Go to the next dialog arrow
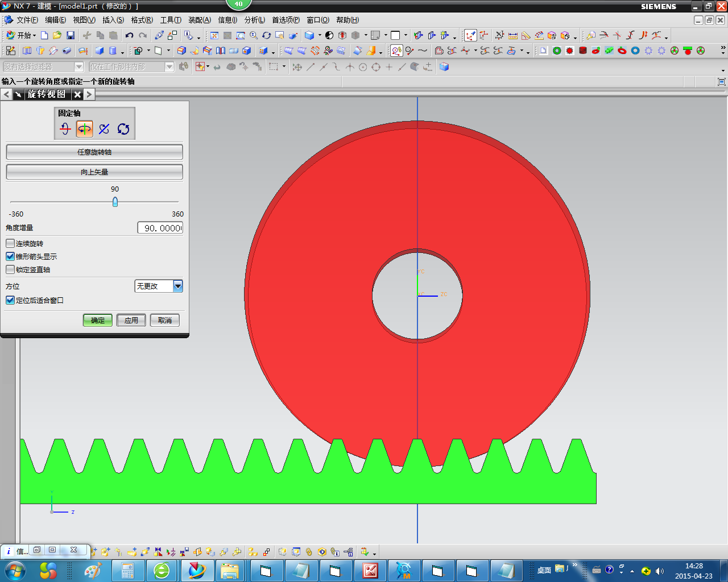 89,94
